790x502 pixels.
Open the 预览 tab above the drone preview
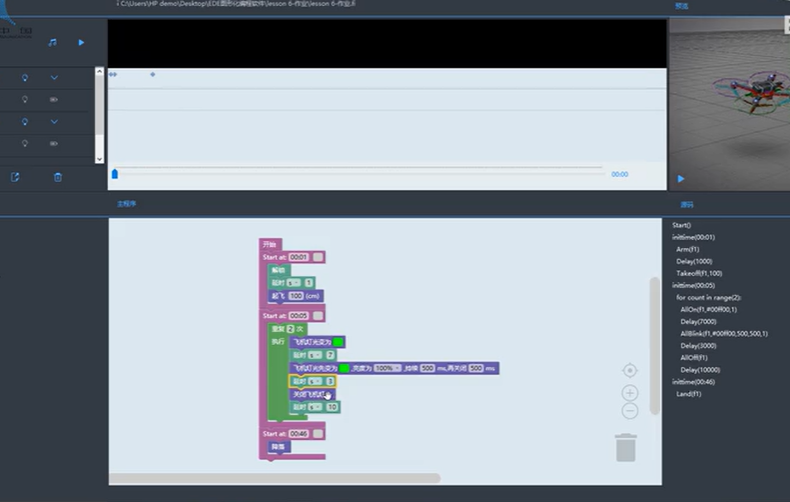coord(682,6)
